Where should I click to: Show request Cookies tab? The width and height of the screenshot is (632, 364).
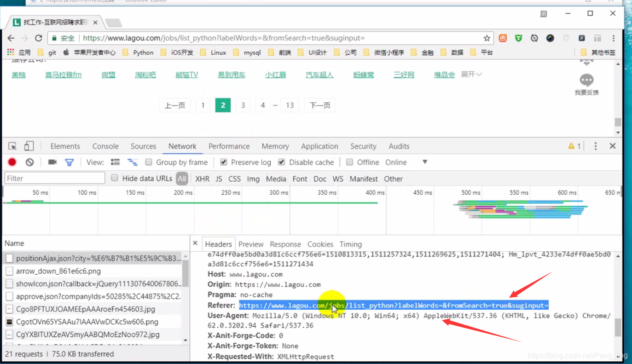click(x=320, y=244)
